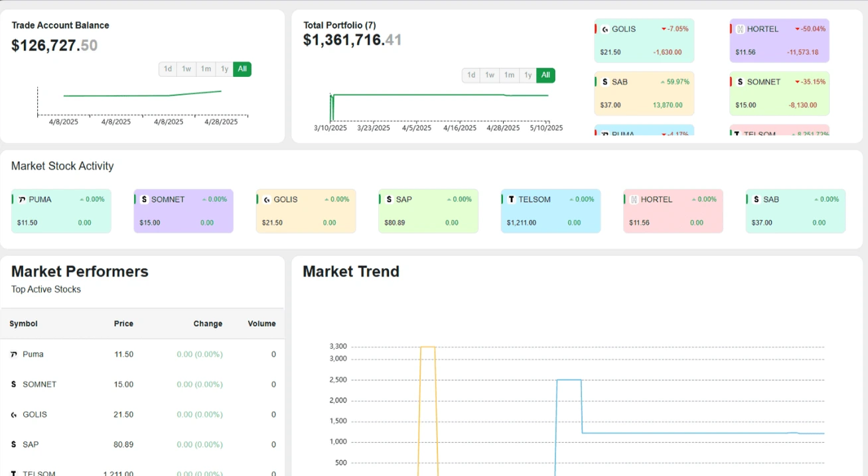Click SOMNET logo in Total Portfolio card

(740, 82)
